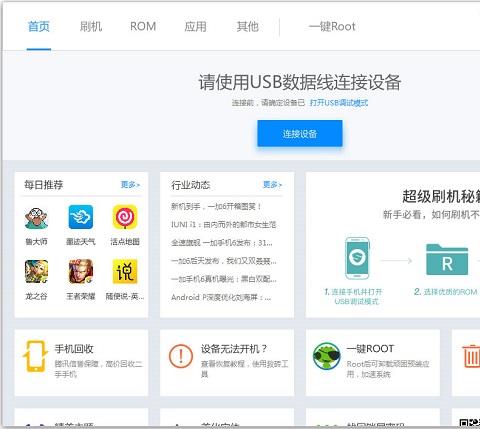Switch to the 刷机 tab

[x=91, y=26]
